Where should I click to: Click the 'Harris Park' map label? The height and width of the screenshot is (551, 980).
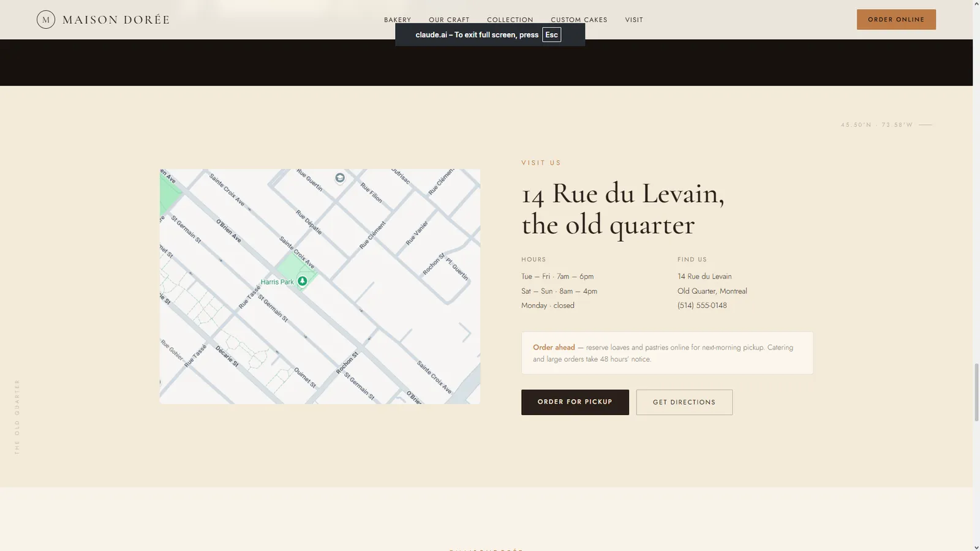[x=277, y=282]
